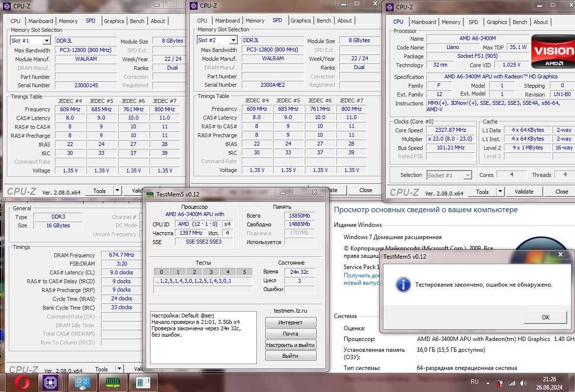The image size is (575, 392).
Task: Open the CPU tab in Slot #1 window
Action: pos(15,21)
